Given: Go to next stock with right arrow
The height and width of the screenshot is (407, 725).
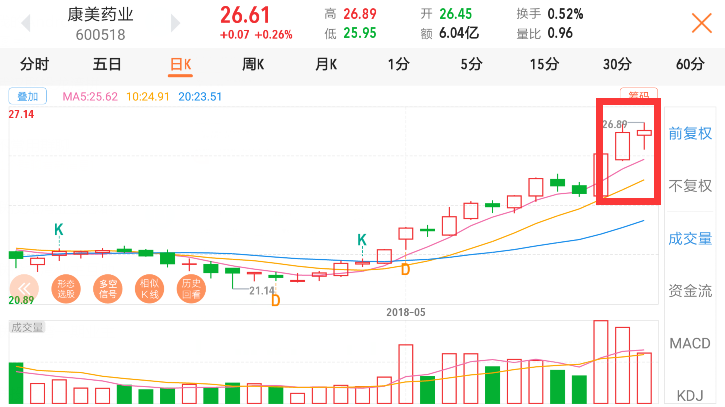Looking at the screenshot, I should coord(175,23).
